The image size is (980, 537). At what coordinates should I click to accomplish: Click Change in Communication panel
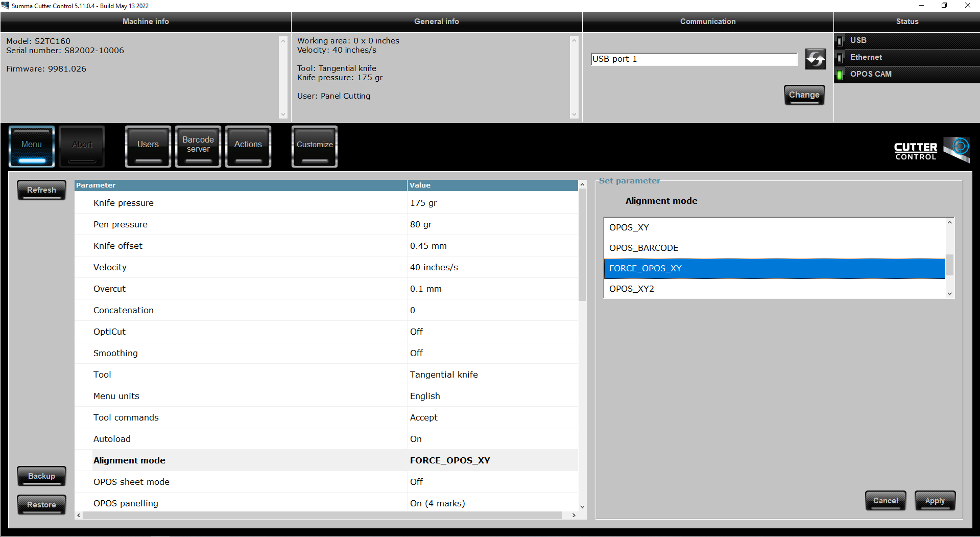804,95
